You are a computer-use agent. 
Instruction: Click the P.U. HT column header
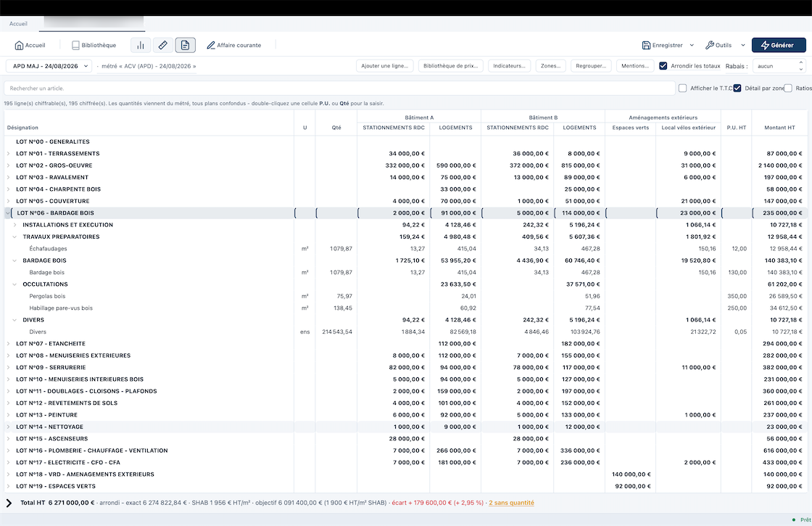(x=736, y=128)
